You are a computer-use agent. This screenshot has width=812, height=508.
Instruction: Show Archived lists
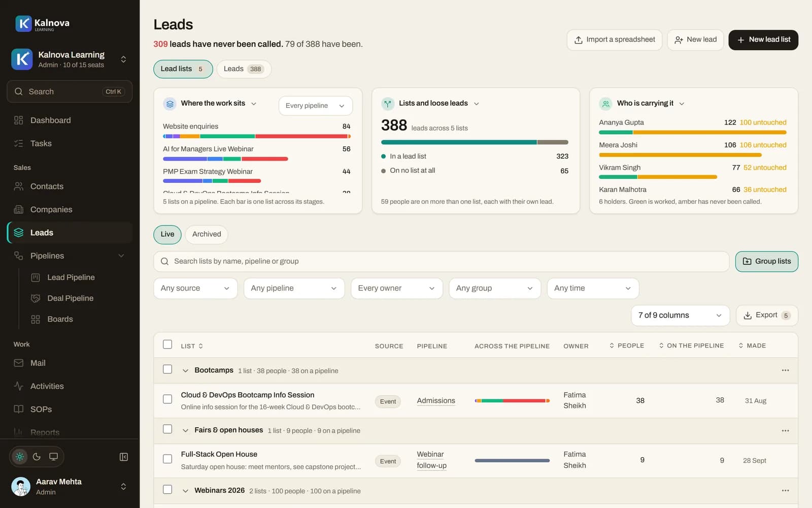pyautogui.click(x=207, y=234)
